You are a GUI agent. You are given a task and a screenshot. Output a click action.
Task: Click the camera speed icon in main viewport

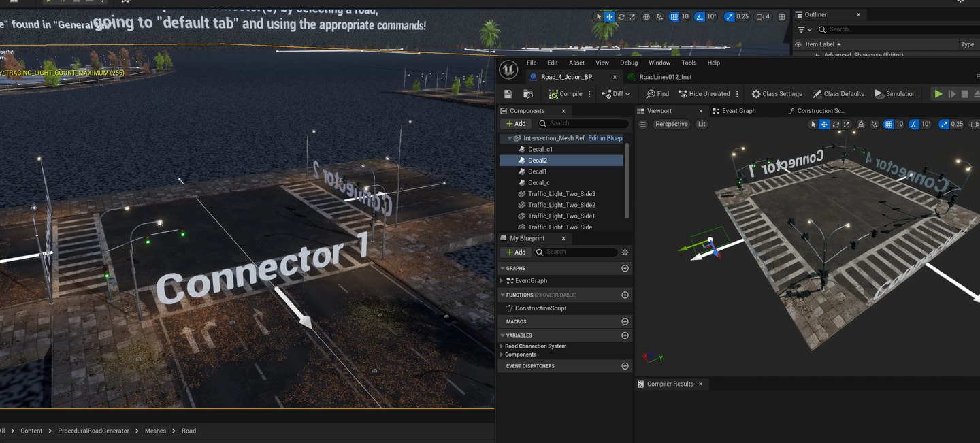tap(759, 16)
